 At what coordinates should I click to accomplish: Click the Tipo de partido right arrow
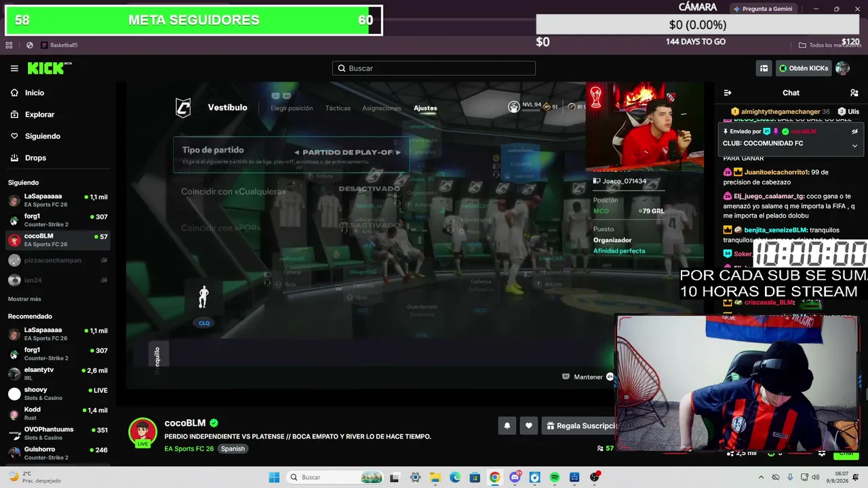coord(398,152)
